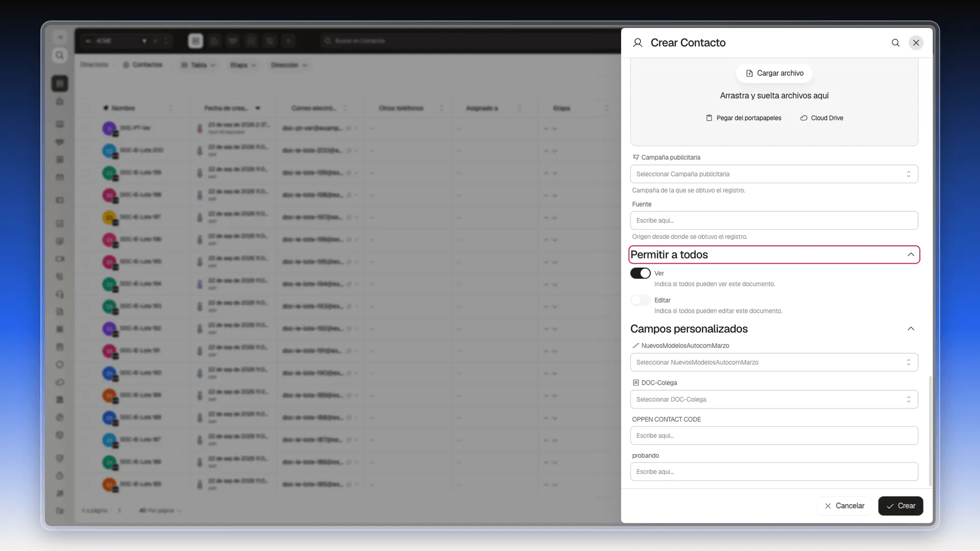Collapse the Permitir a todos section

coord(911,255)
